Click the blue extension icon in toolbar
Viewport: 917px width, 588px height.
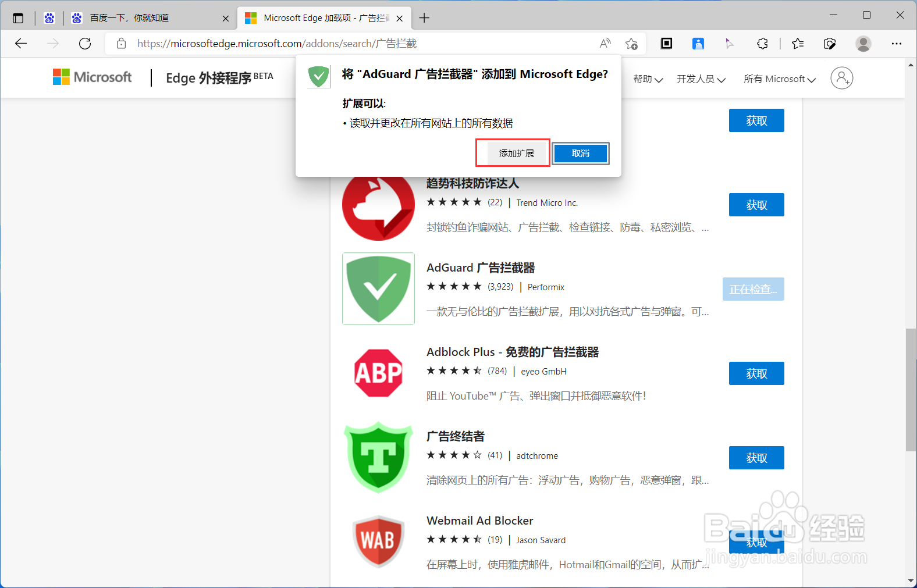698,43
